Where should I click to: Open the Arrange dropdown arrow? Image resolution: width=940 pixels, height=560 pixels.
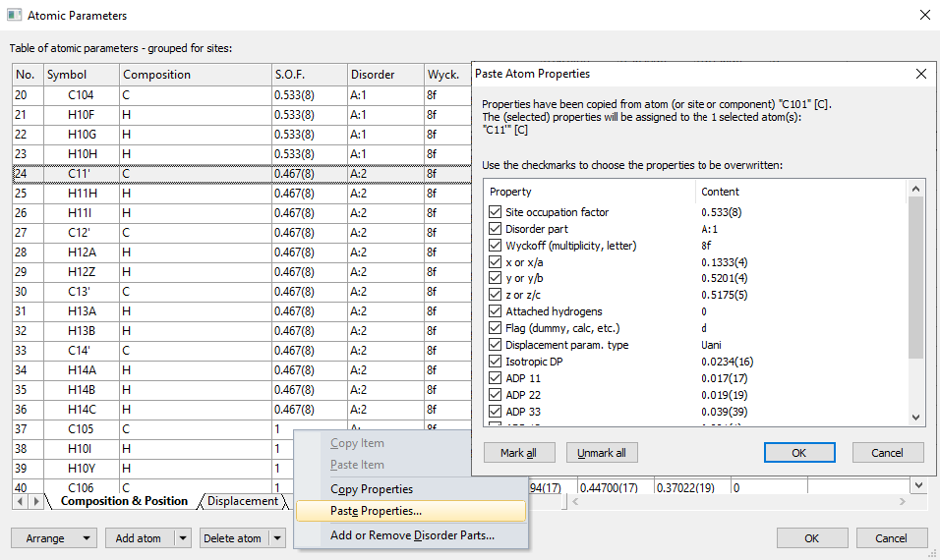point(88,538)
